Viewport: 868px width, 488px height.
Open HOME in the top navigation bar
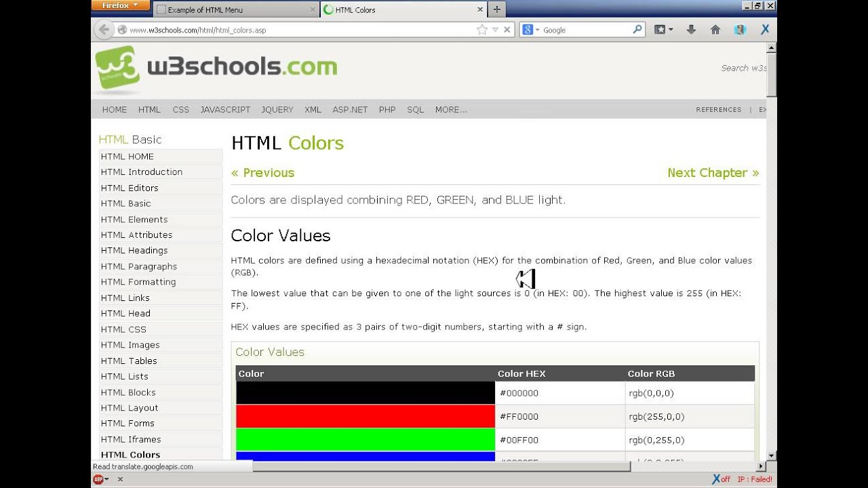click(x=115, y=110)
